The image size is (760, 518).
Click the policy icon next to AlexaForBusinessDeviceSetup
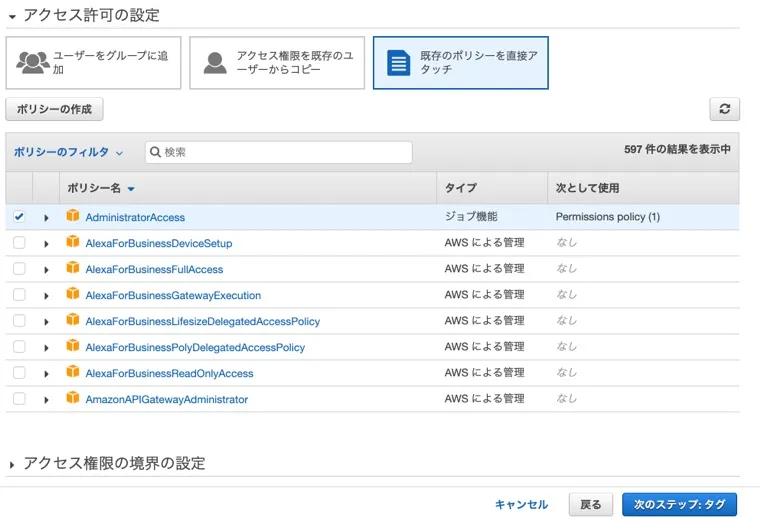pos(72,242)
